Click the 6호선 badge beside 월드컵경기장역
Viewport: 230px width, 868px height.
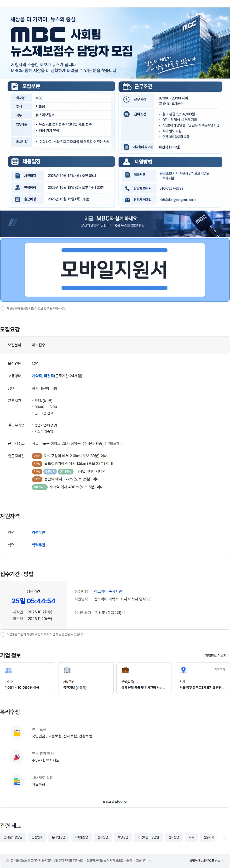coord(37,464)
